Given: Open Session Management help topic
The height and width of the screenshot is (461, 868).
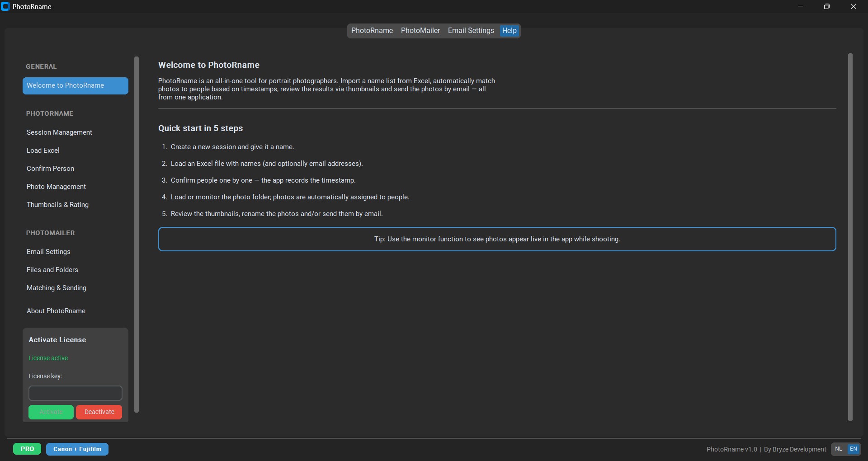Looking at the screenshot, I should 59,132.
